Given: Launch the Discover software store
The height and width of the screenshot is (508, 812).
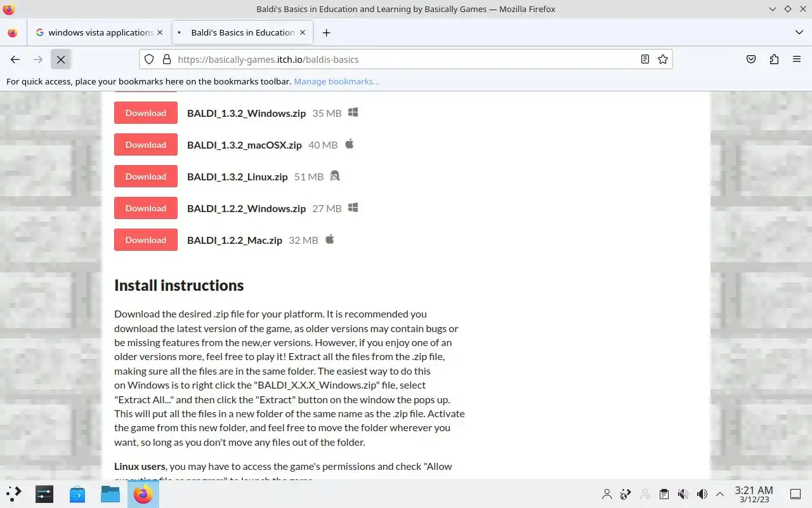Looking at the screenshot, I should 77,493.
